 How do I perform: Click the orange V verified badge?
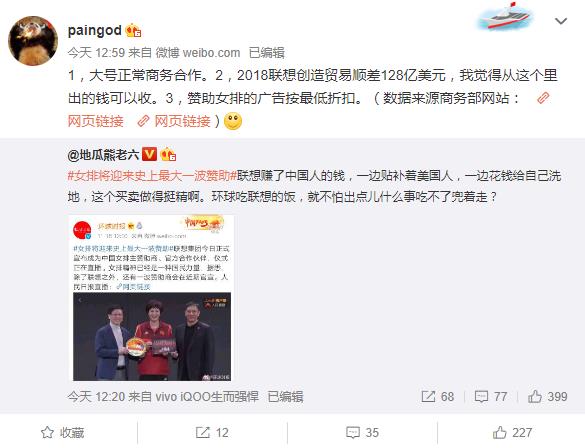pyautogui.click(x=149, y=154)
